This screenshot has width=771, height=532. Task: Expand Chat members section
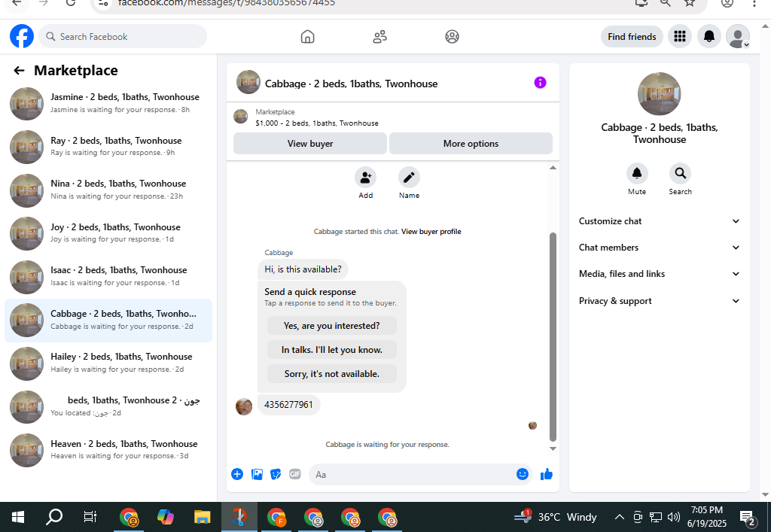tap(659, 248)
